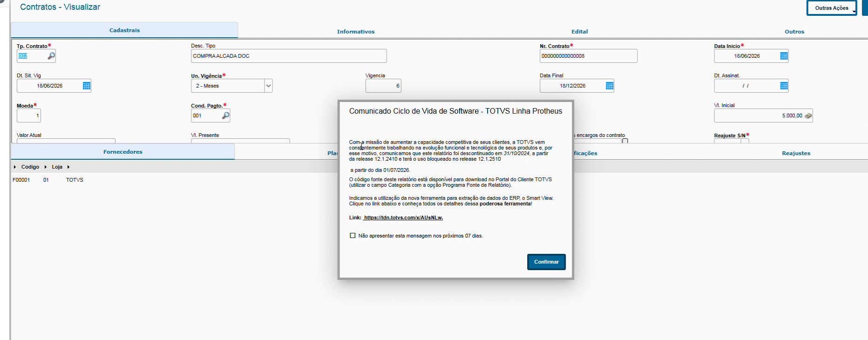Image resolution: width=868 pixels, height=340 pixels.
Task: Sort by the Loja column header
Action: click(x=57, y=167)
